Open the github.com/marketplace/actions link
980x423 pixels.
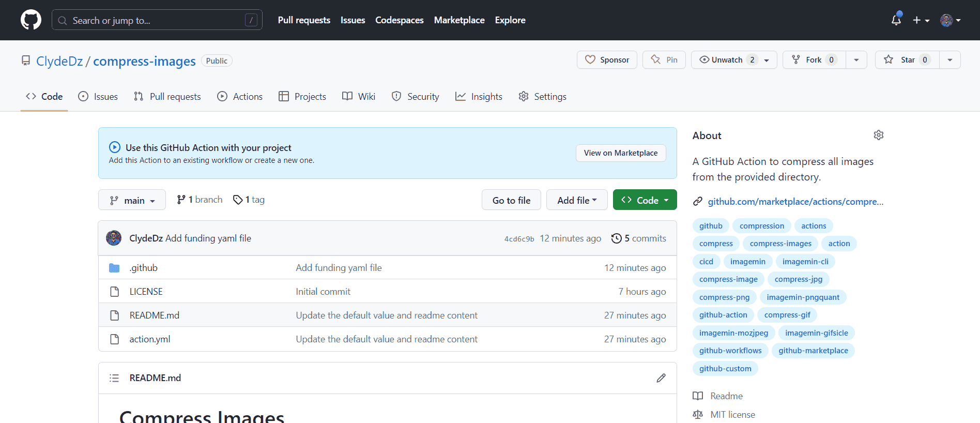pyautogui.click(x=795, y=202)
